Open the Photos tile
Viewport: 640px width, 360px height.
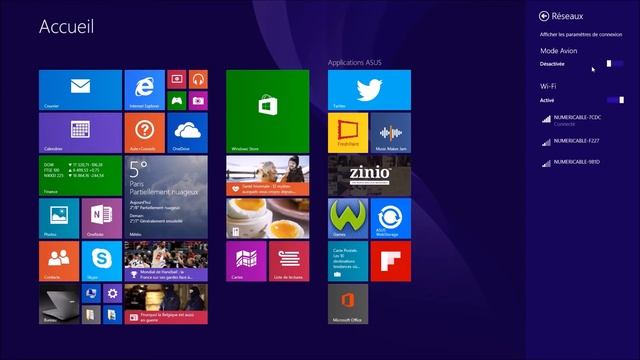59,218
